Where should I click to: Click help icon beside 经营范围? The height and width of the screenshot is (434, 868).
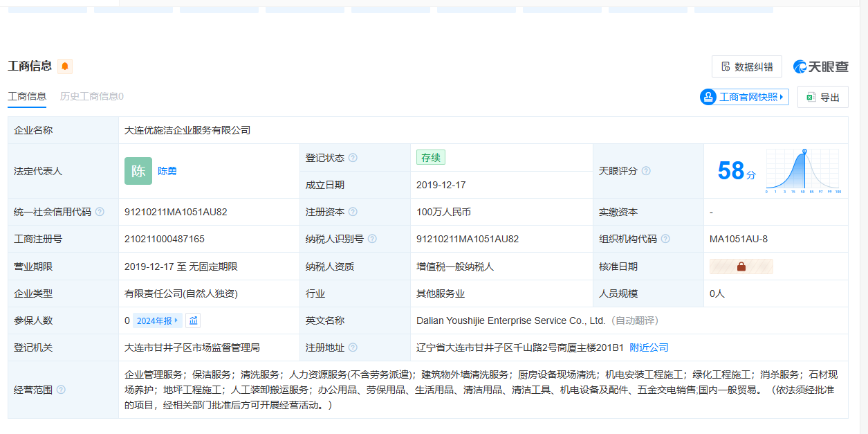click(x=61, y=390)
